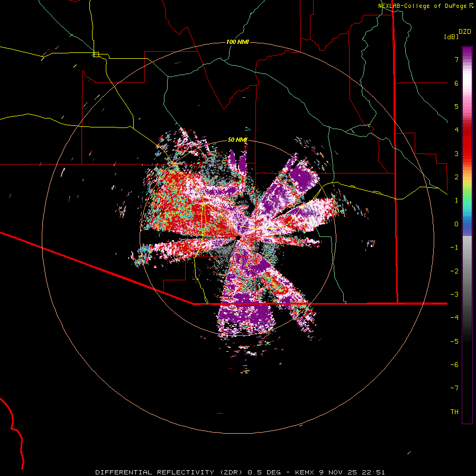476x476 pixels.
Task: Click the [dB] unit label
Action: click(452, 36)
